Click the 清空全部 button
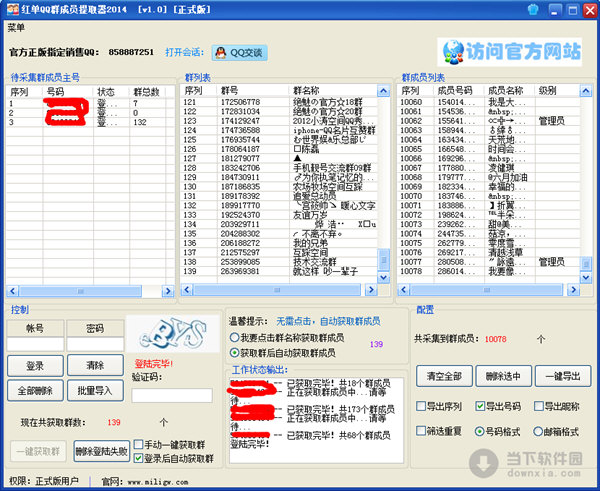Screen dimensions: 600x491 point(444,376)
